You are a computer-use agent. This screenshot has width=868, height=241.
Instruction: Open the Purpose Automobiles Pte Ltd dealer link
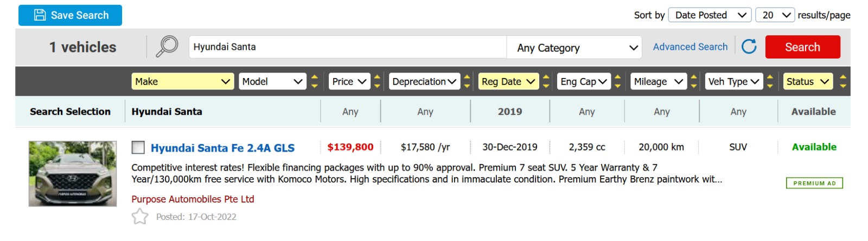193,199
